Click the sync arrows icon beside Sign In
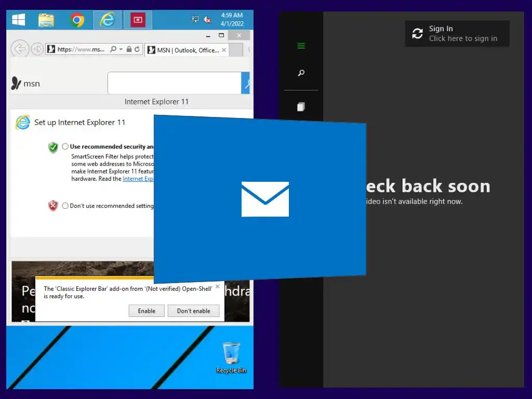This screenshot has width=532, height=399. pos(417,33)
